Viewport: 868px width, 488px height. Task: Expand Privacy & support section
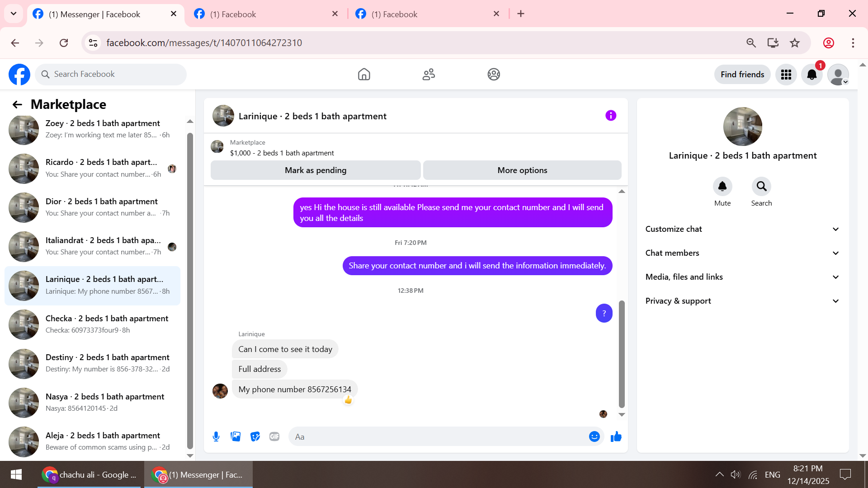point(742,301)
